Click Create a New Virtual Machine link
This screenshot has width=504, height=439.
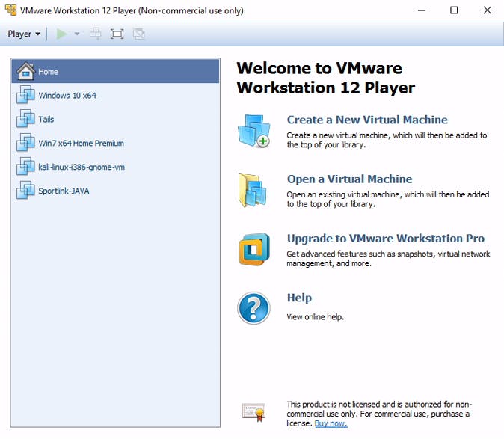click(367, 120)
